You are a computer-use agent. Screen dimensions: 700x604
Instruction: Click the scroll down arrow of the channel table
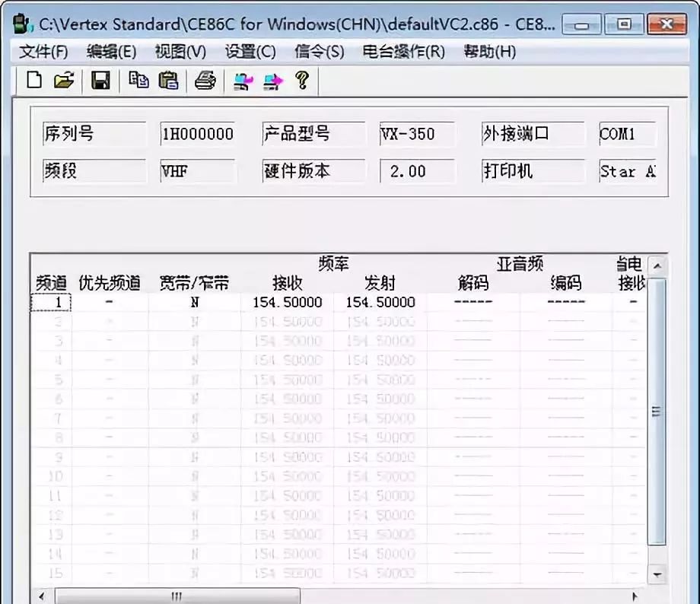(657, 574)
